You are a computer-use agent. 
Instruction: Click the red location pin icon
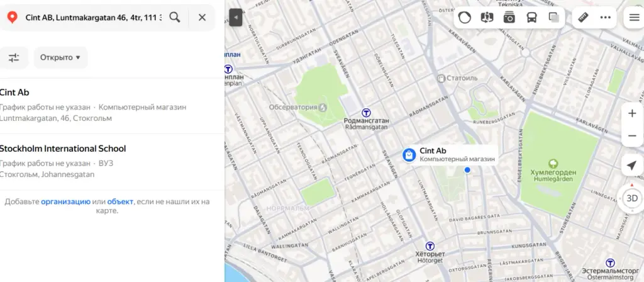[13, 18]
